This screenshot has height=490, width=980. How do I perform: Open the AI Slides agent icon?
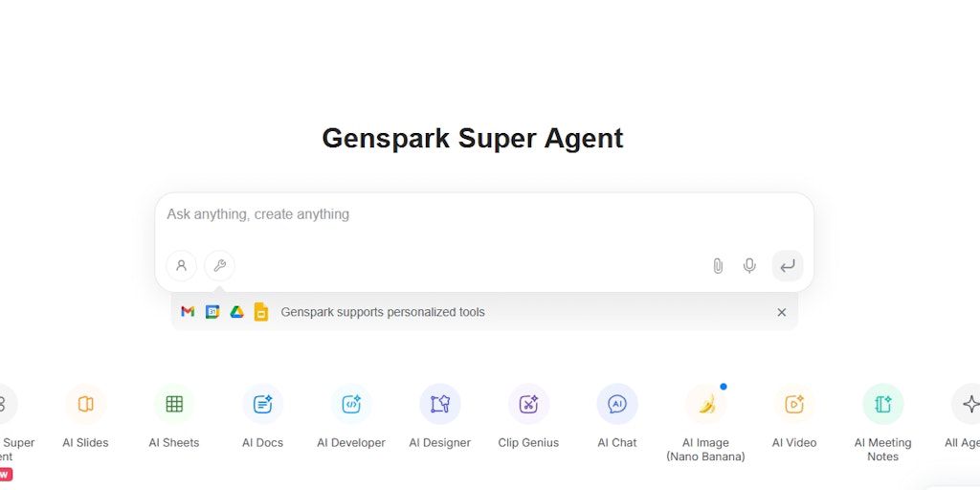pyautogui.click(x=85, y=405)
